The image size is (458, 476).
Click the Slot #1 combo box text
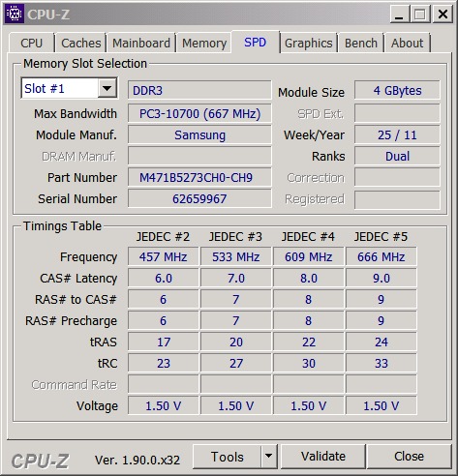[x=59, y=88]
